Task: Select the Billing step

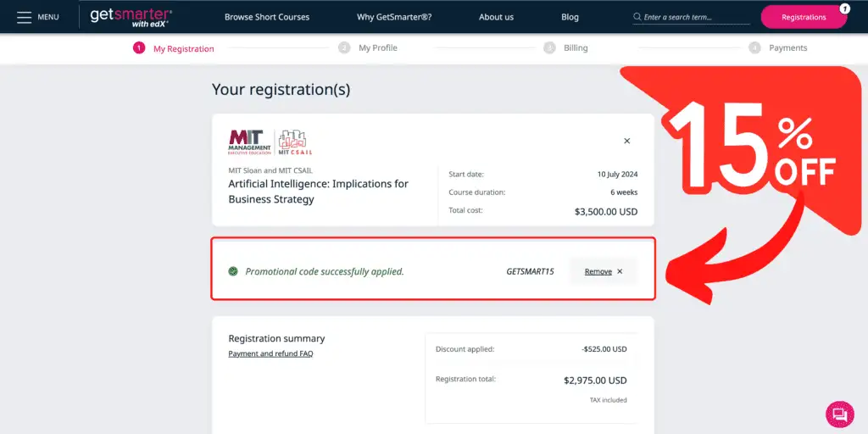Action: click(565, 48)
